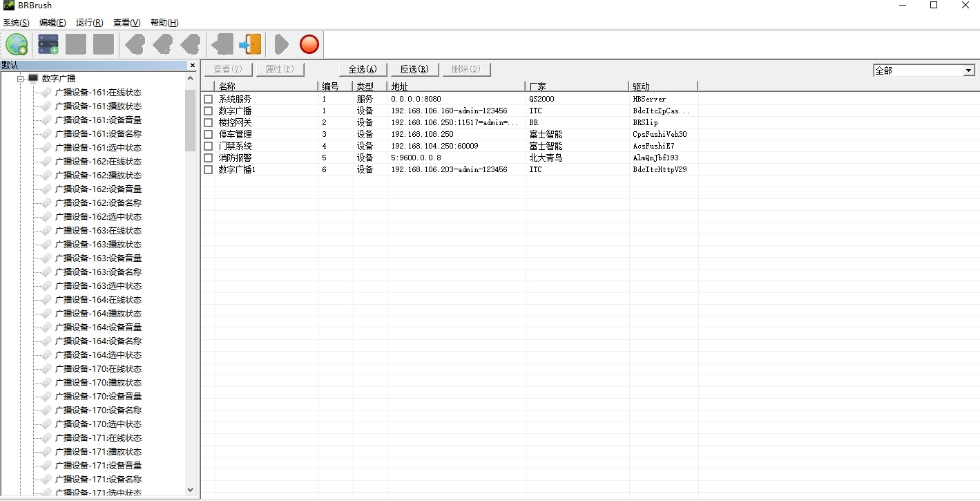This screenshot has width=980, height=501.
Task: Click the tag icon beside 广播设备-163:在线状态
Action: (46, 230)
